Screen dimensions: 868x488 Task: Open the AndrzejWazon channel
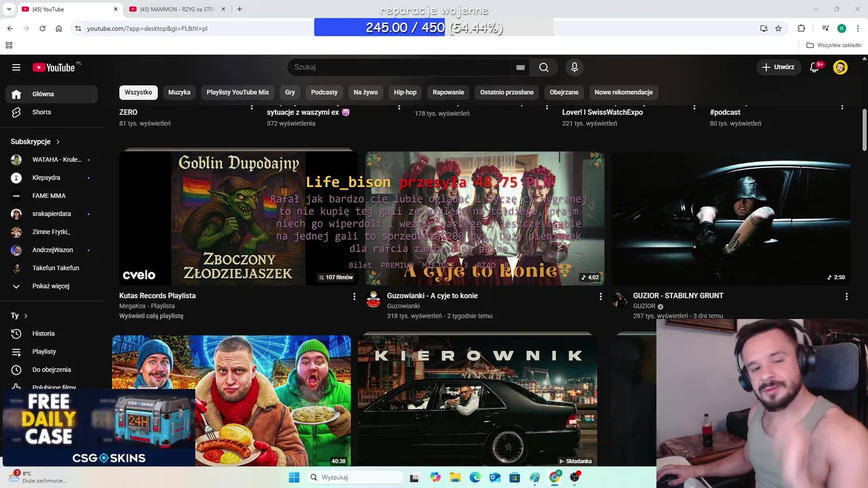[51, 250]
